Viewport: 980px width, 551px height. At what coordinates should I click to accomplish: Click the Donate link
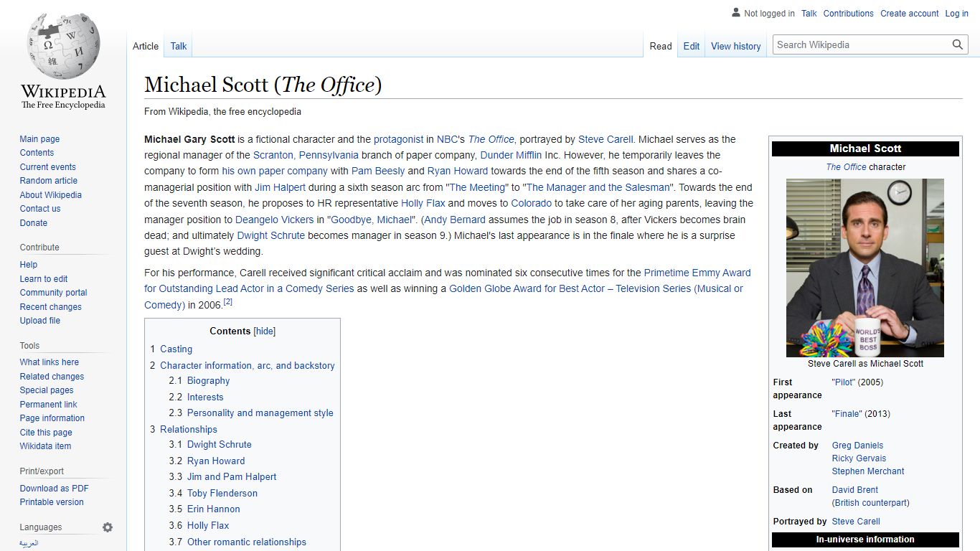click(34, 223)
